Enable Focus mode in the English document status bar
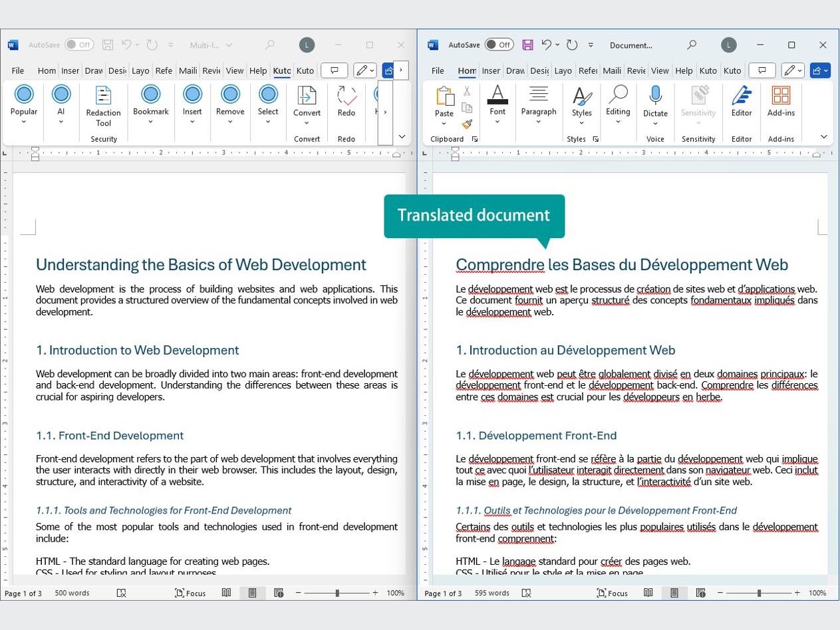 point(190,593)
